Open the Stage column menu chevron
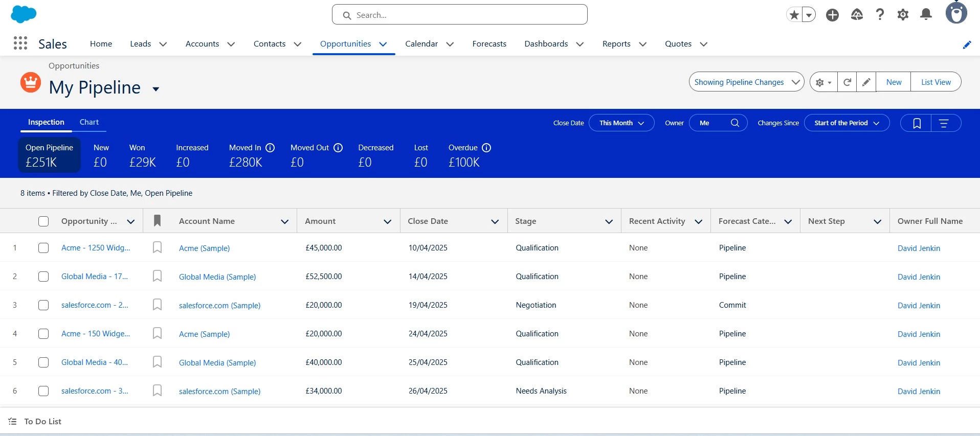Screen dimensions: 980x436 (609, 221)
